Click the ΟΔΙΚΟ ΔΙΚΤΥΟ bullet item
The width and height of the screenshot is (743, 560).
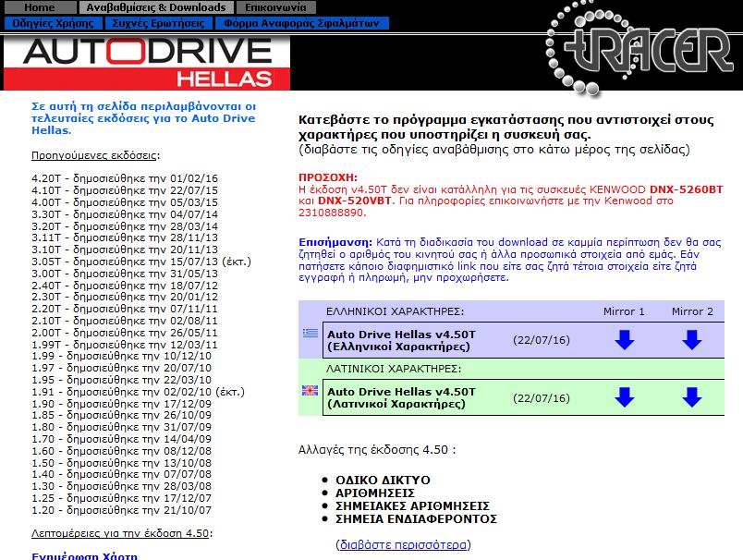tap(383, 481)
